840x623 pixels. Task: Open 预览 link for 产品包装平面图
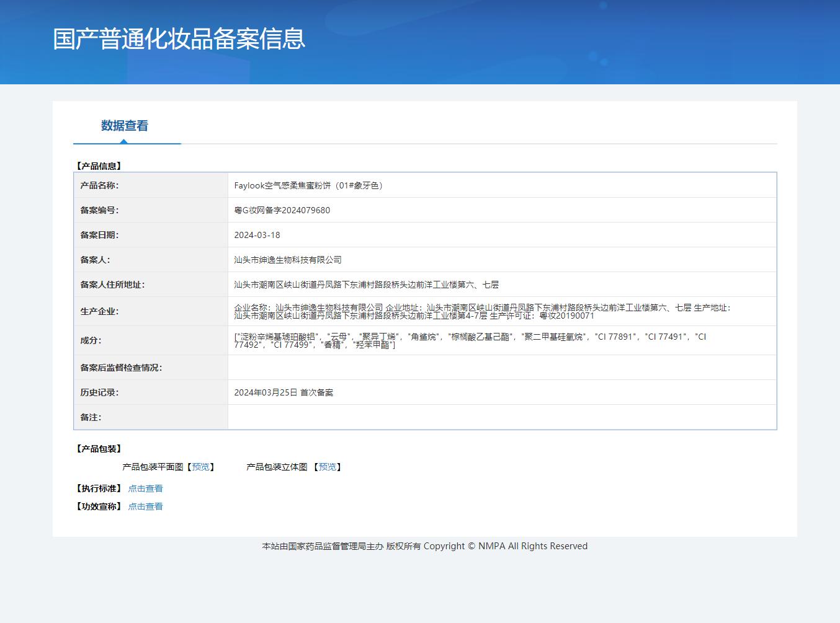coord(200,467)
